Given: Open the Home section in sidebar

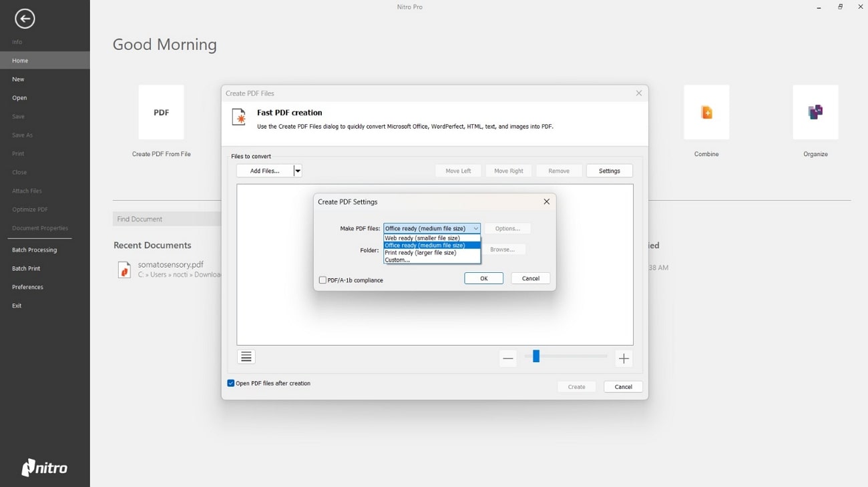Looking at the screenshot, I should (x=45, y=61).
